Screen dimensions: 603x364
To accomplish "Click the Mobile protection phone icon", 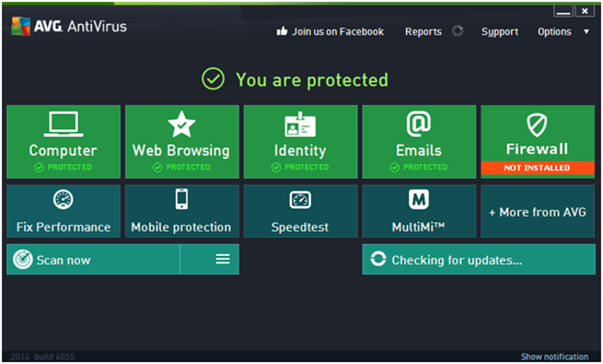I will (x=182, y=199).
